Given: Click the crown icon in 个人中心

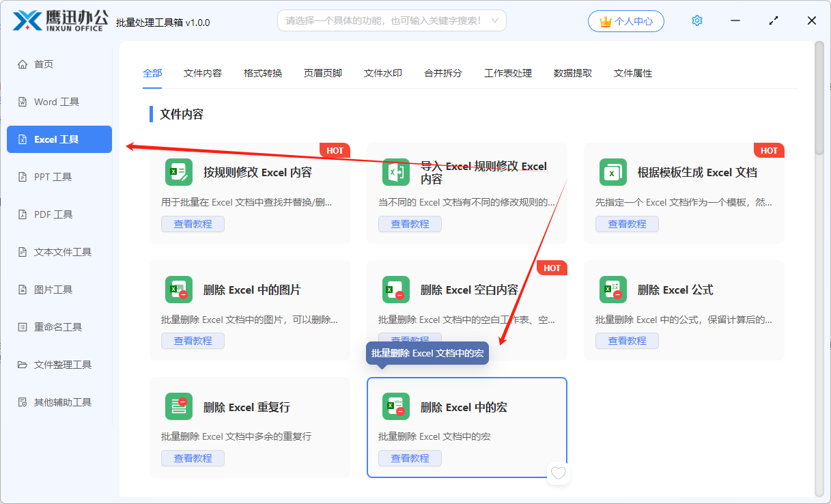Looking at the screenshot, I should [605, 21].
